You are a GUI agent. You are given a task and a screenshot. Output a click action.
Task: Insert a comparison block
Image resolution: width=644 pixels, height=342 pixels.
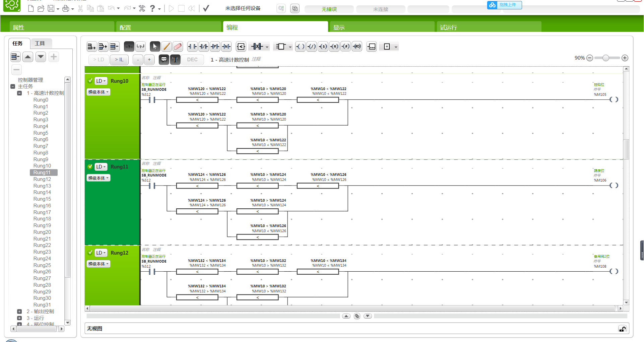[x=241, y=47]
